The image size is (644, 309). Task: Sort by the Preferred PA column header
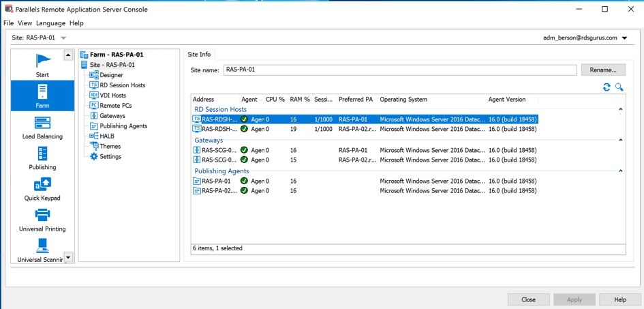(357, 100)
